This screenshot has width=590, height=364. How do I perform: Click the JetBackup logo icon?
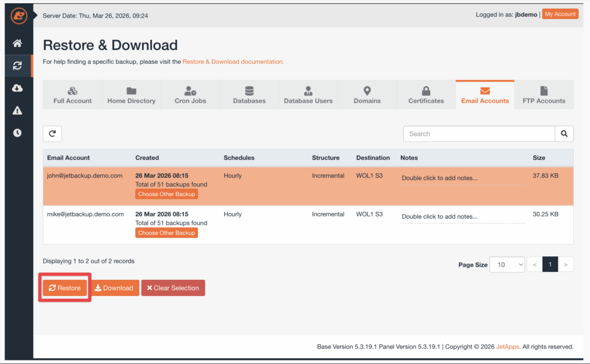point(18,16)
